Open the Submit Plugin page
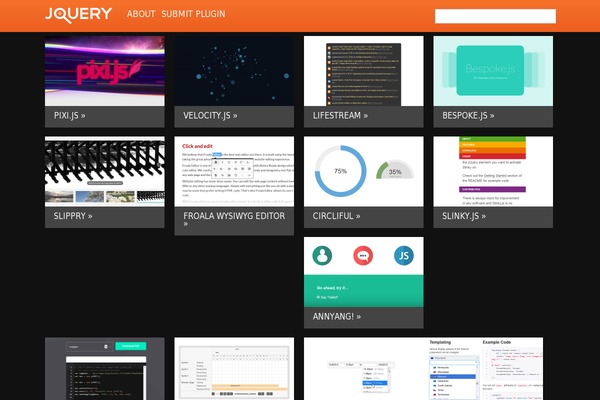Screen dimensions: 600x400 pos(193,14)
